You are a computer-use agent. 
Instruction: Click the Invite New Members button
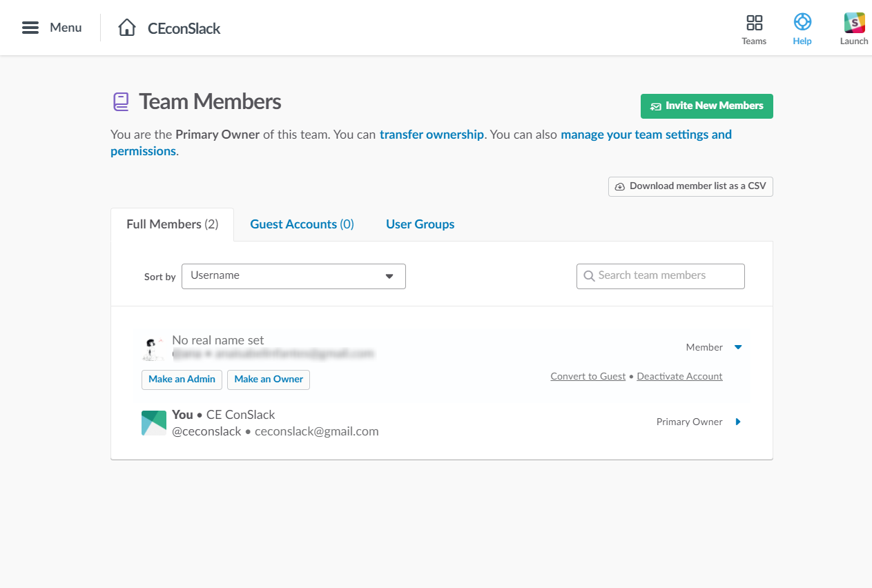pos(707,106)
